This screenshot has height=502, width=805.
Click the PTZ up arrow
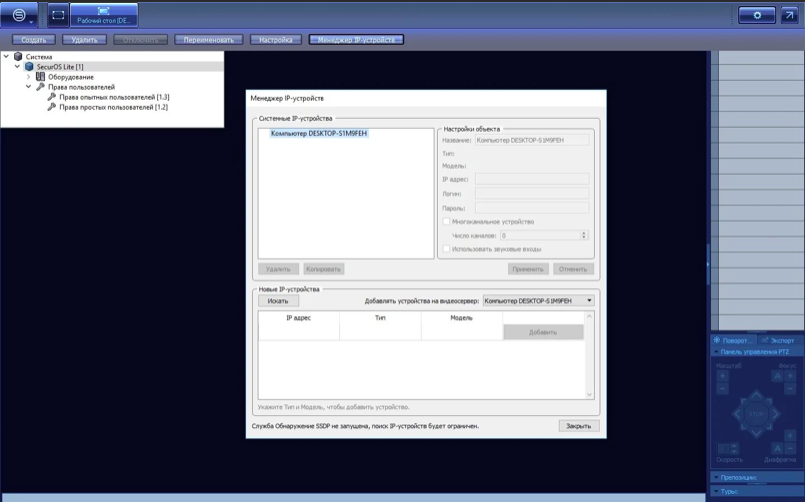pos(756,395)
